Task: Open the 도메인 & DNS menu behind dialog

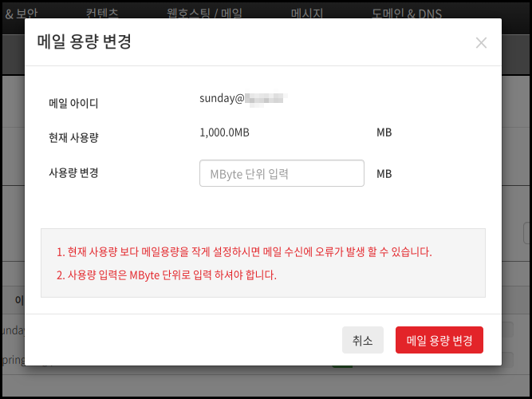Action: [x=407, y=14]
